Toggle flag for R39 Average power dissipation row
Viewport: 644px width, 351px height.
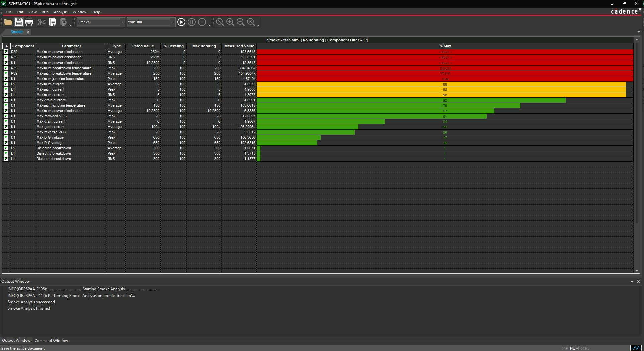tap(6, 52)
